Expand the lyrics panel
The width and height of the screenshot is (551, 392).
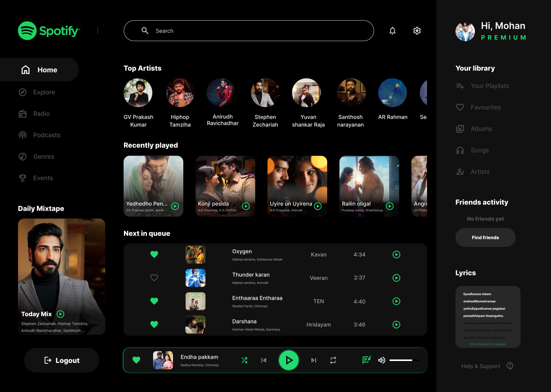coord(487,344)
